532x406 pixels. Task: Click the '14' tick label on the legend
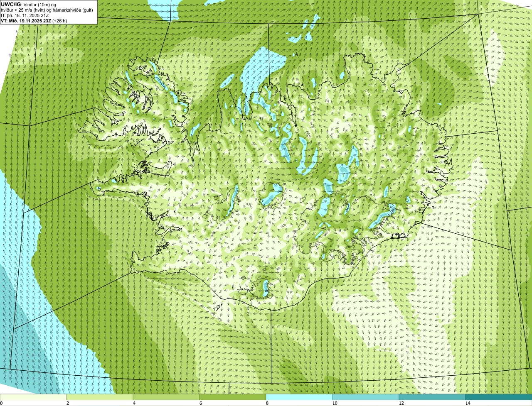pos(468,403)
